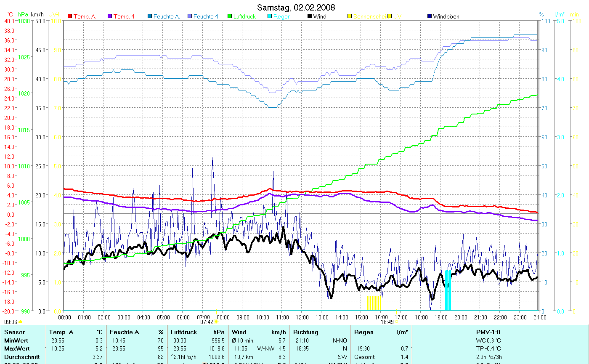
Task: Click the yellow sunshine bars near 15:30
Action: click(374, 303)
